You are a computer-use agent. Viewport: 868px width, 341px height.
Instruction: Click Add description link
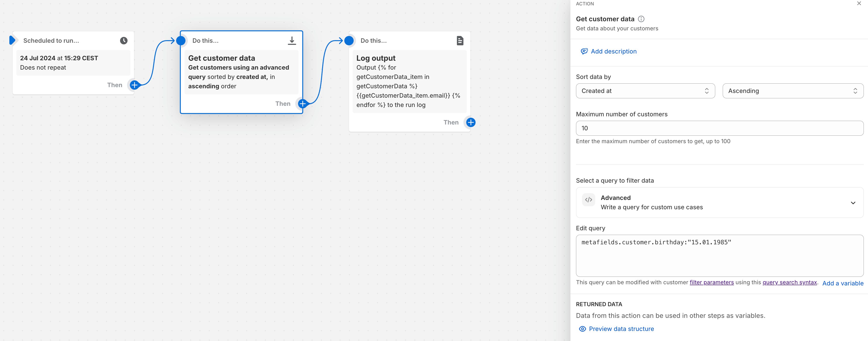tap(613, 52)
